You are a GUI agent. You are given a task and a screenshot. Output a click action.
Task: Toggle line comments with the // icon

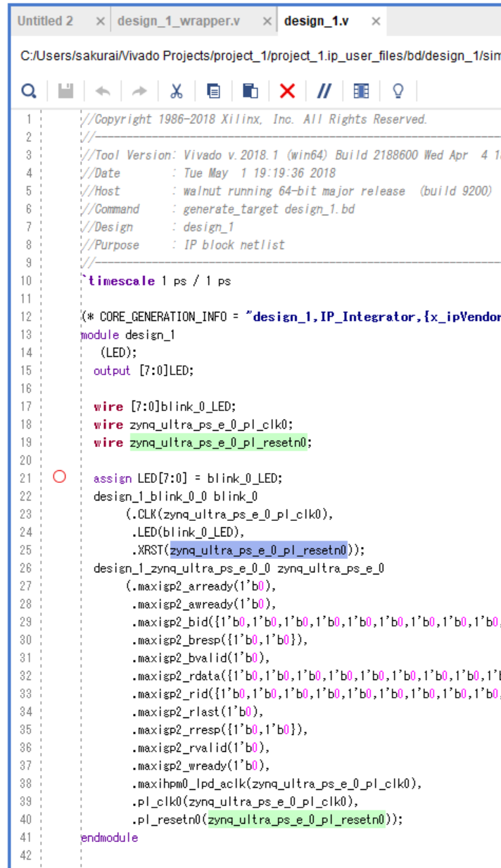point(324,90)
